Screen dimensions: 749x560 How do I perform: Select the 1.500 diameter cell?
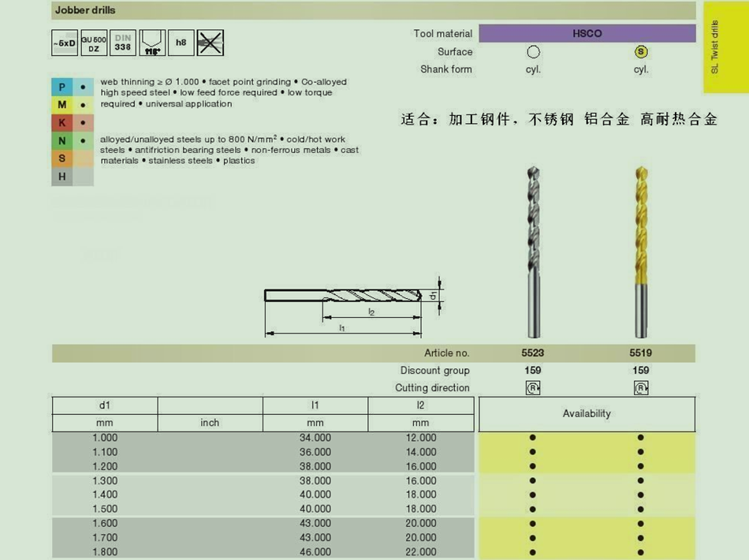pyautogui.click(x=105, y=509)
